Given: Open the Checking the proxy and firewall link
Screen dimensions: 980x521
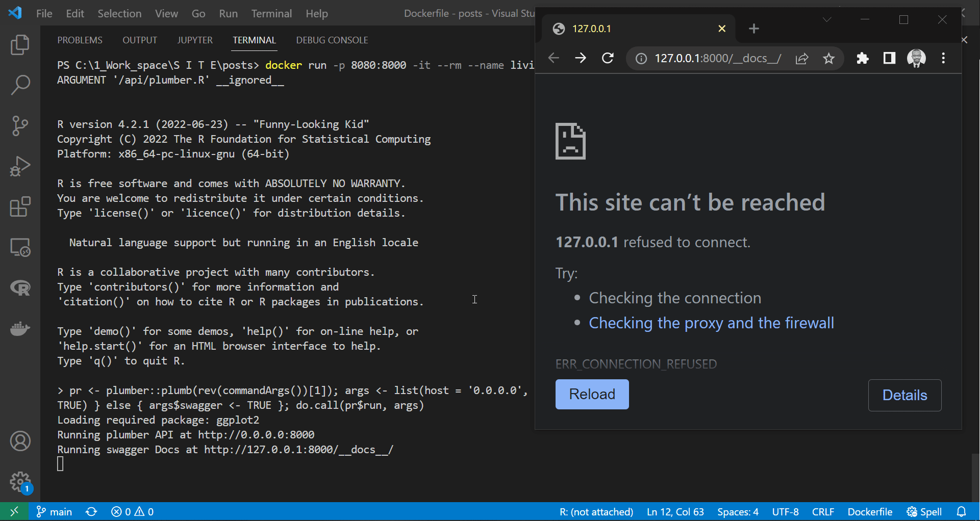Looking at the screenshot, I should (711, 323).
